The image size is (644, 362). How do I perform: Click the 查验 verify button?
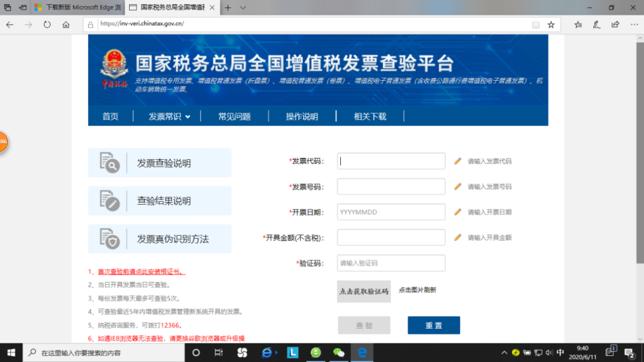pyautogui.click(x=364, y=326)
